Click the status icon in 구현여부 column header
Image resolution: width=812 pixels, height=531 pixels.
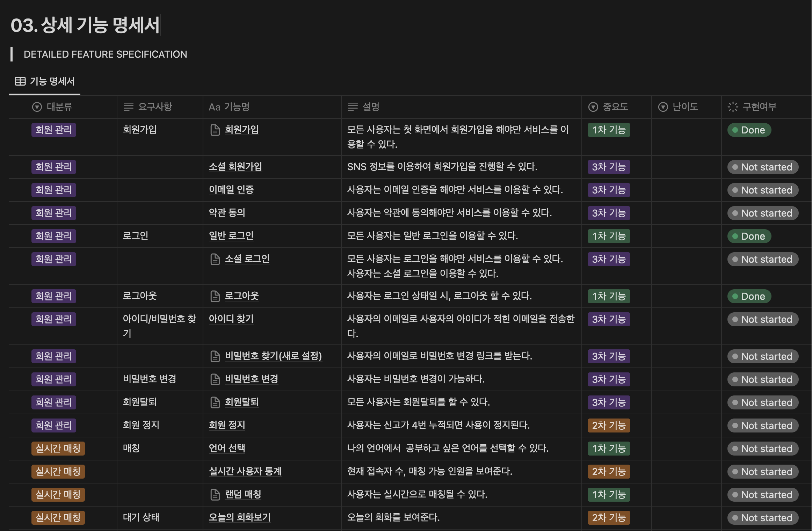(733, 107)
